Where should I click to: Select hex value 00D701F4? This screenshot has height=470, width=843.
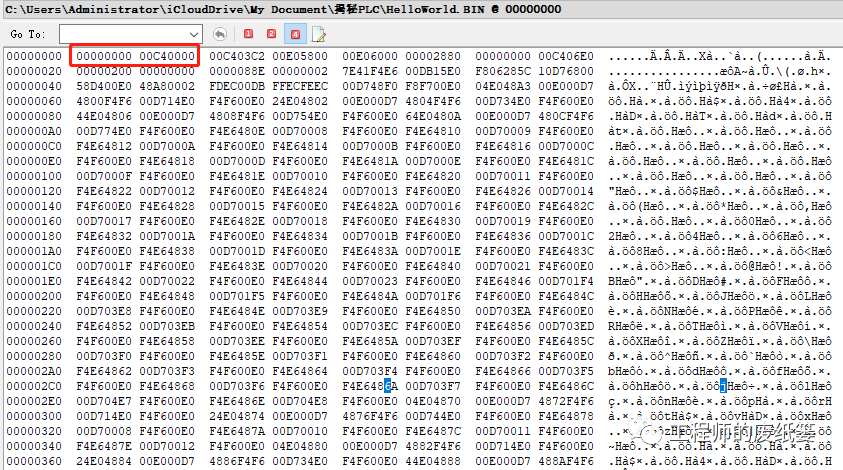[566, 281]
